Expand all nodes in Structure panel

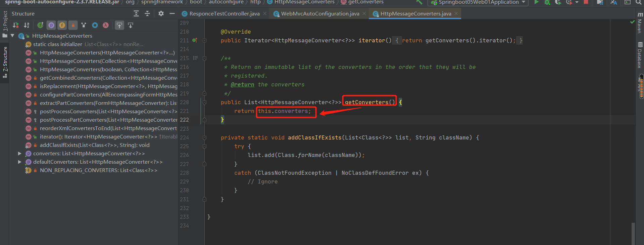click(x=136, y=13)
